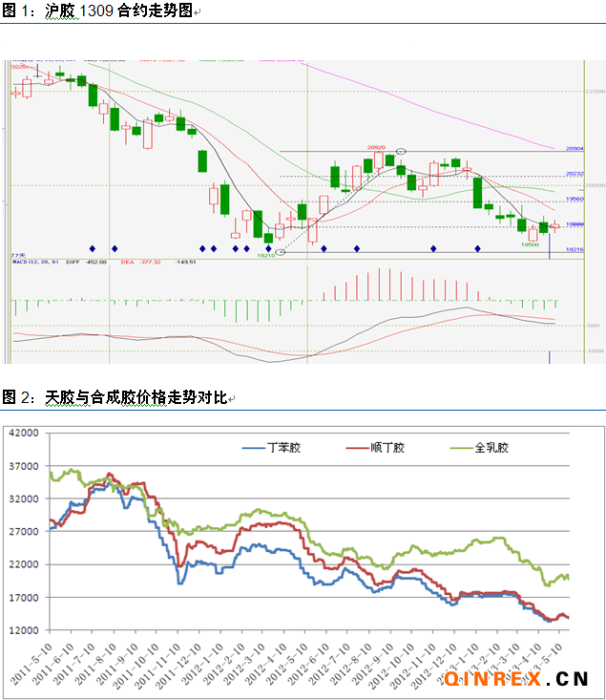The width and height of the screenshot is (606, 700).
Task: Click the 42000 y-axis label
Action: 21,433
